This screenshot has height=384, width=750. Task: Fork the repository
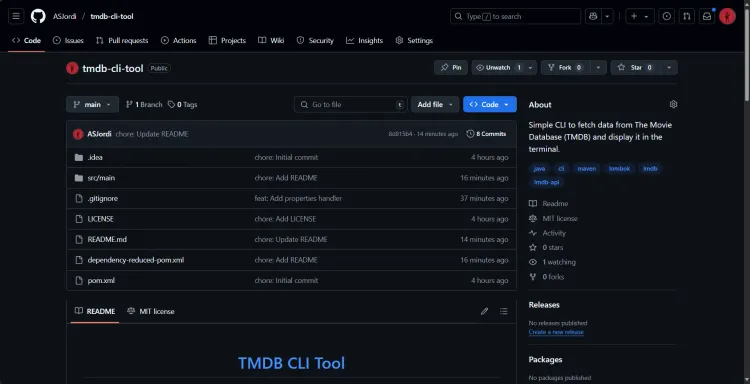565,67
